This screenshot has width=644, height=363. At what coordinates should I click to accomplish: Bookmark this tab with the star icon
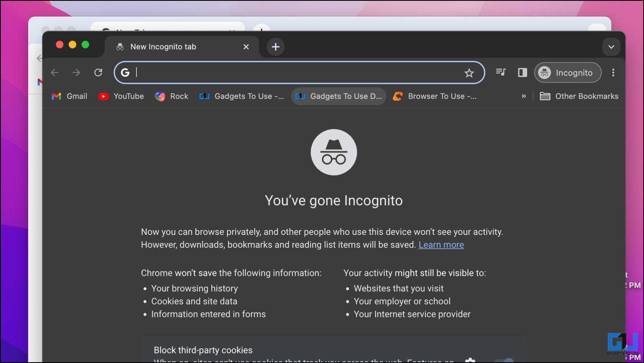pos(469,73)
